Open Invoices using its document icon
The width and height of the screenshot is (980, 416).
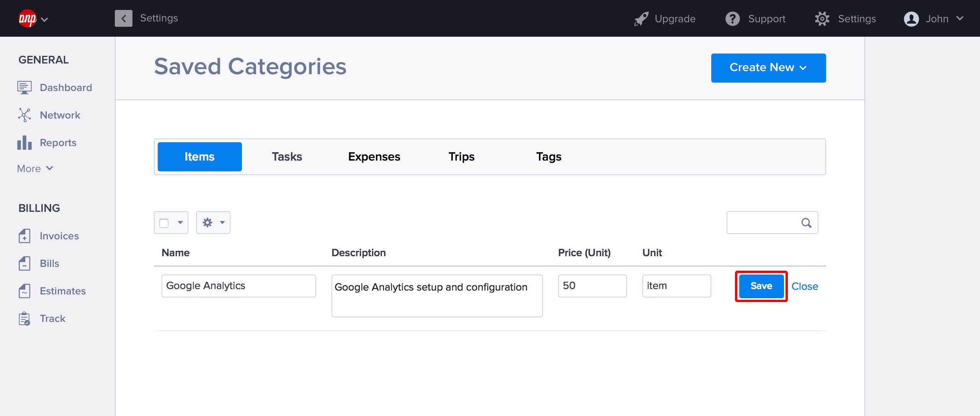24,236
